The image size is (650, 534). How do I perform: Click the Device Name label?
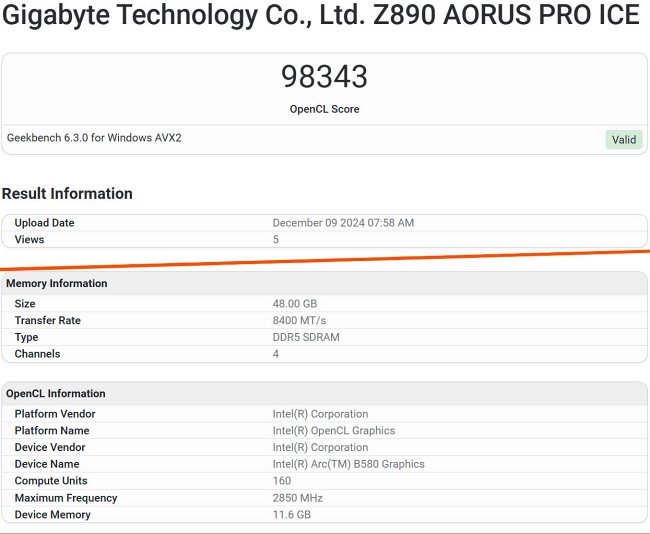coord(47,464)
